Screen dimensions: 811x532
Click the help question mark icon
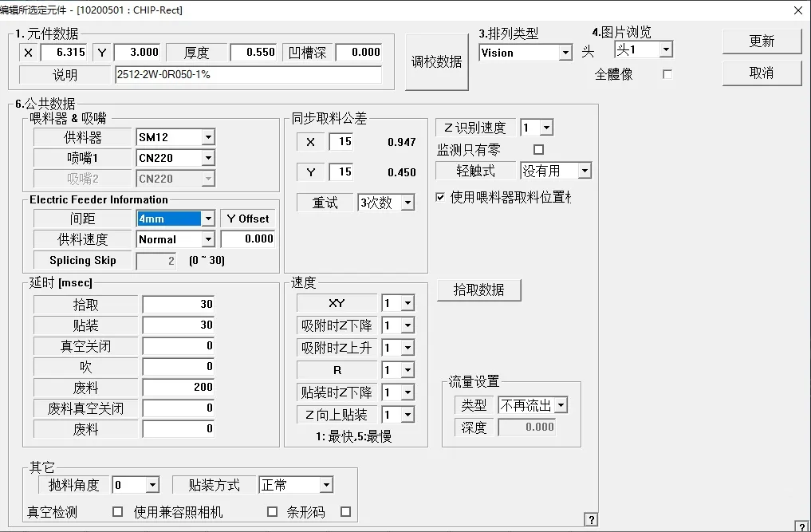click(x=591, y=519)
